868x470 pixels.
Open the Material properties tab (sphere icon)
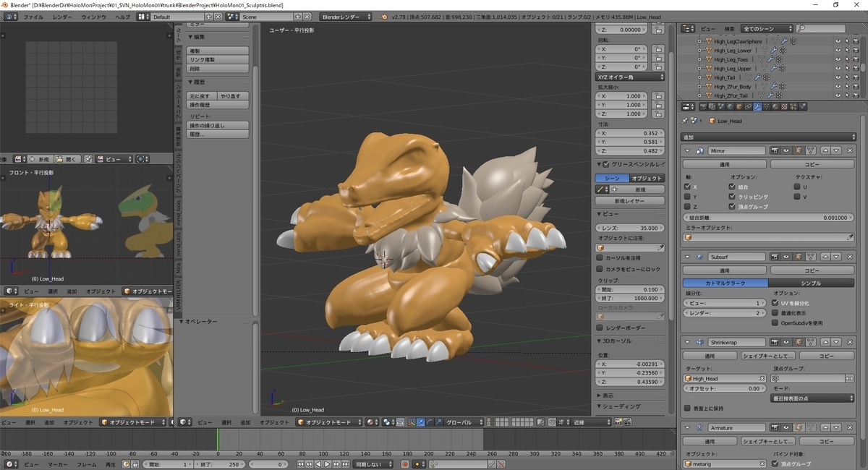(x=775, y=106)
